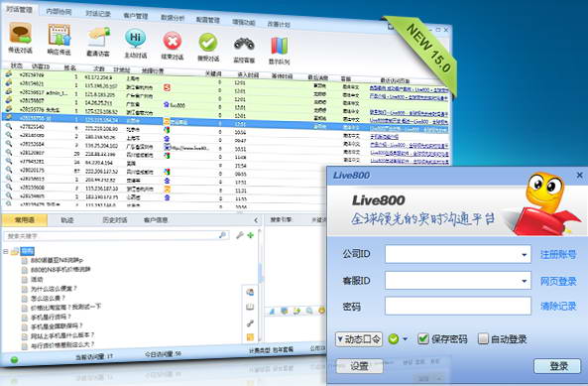Click the 姓名 column header

69,67
